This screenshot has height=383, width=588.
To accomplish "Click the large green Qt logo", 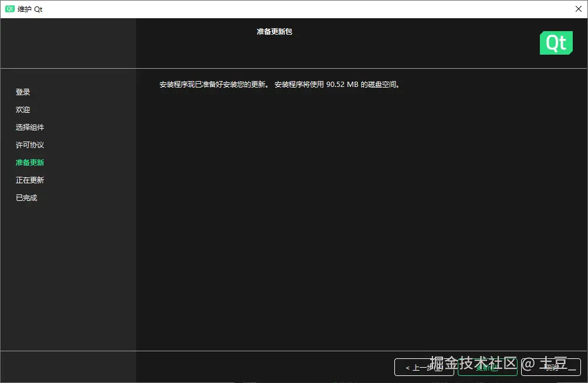I will pyautogui.click(x=556, y=43).
